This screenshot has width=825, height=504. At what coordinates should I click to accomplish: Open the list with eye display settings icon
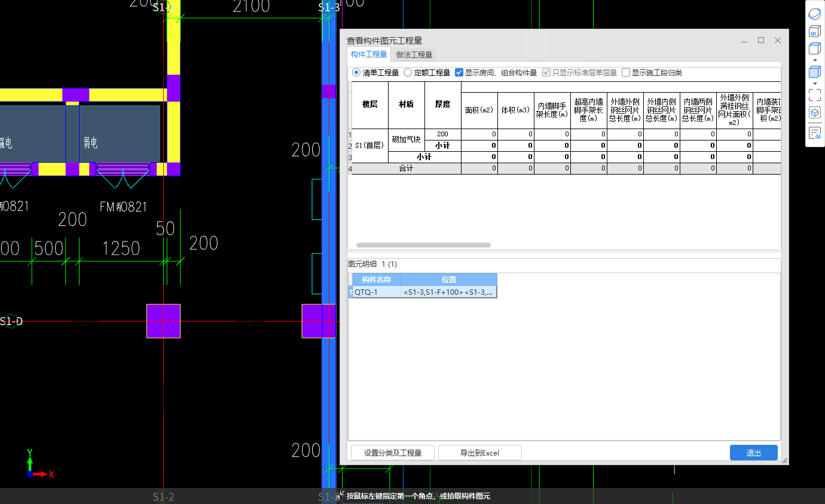pos(814,133)
